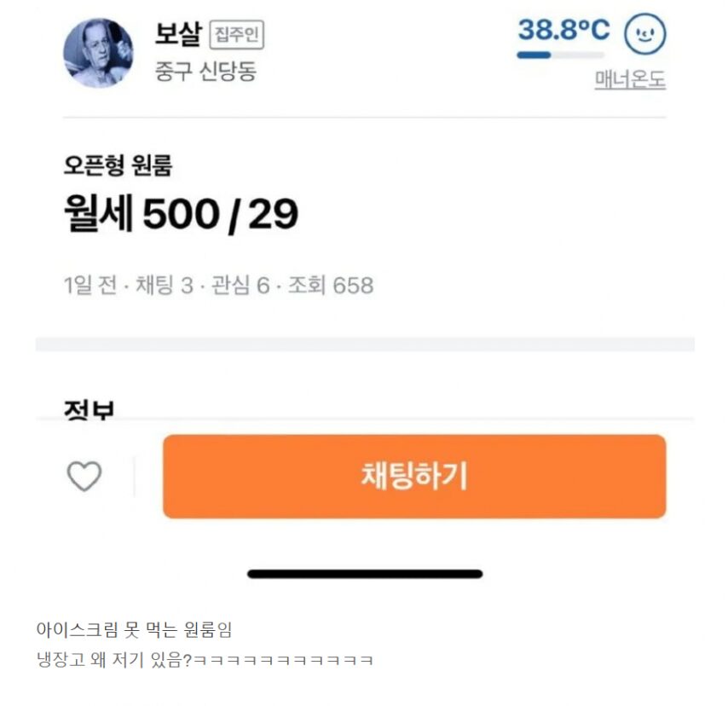The height and width of the screenshot is (706, 728).
Task: Open the 정보 section header
Action: pos(89,409)
